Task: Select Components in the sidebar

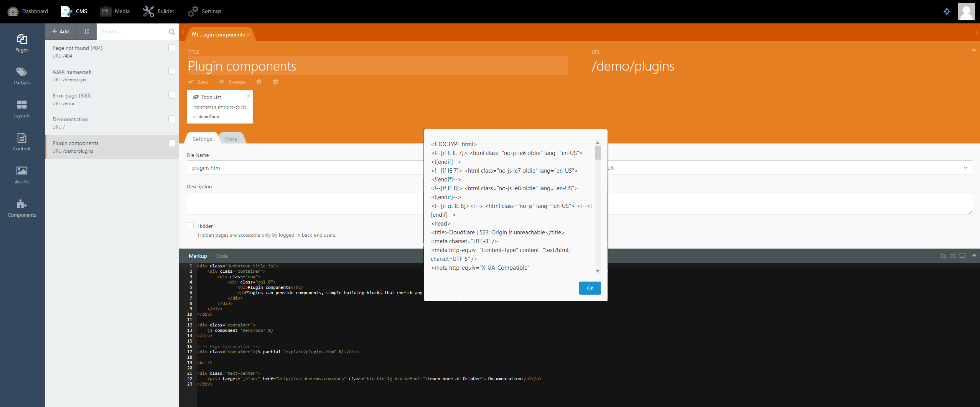Action: [x=22, y=208]
